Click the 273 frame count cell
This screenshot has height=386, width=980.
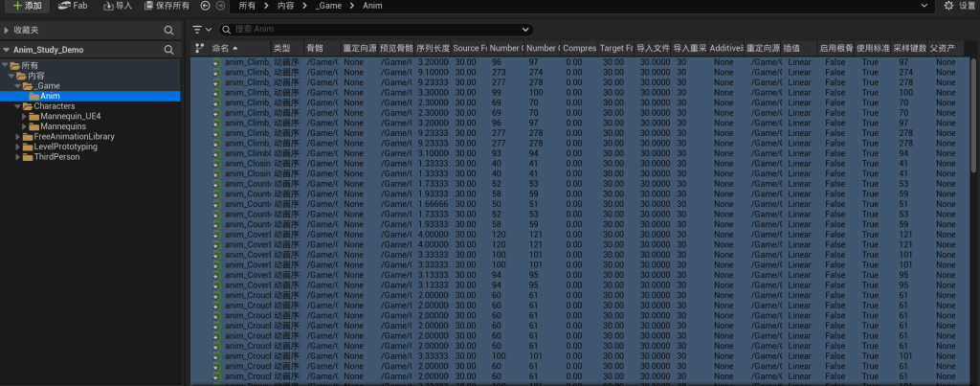click(498, 72)
